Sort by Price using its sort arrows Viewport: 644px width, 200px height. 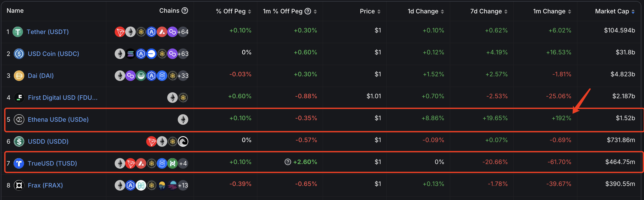click(379, 12)
